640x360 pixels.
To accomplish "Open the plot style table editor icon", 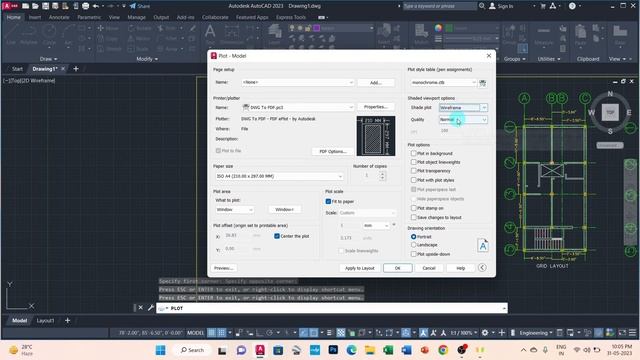I will click(x=482, y=83).
